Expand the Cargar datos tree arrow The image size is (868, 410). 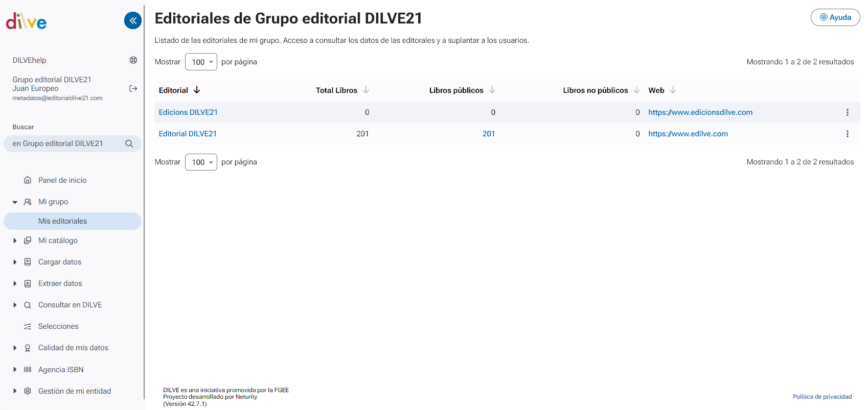[15, 262]
